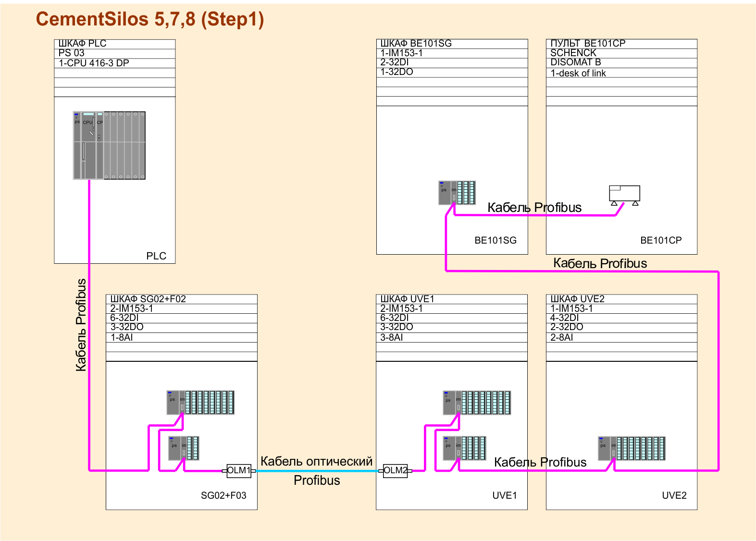Image resolution: width=756 pixels, height=541 pixels.
Task: Click the PLC rack with CPU module
Action: 109,145
